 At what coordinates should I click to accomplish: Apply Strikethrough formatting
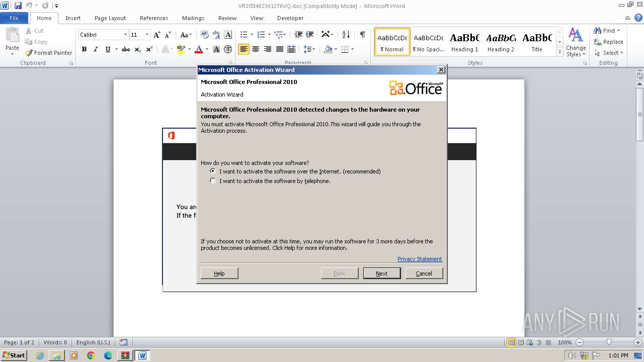pos(126,49)
